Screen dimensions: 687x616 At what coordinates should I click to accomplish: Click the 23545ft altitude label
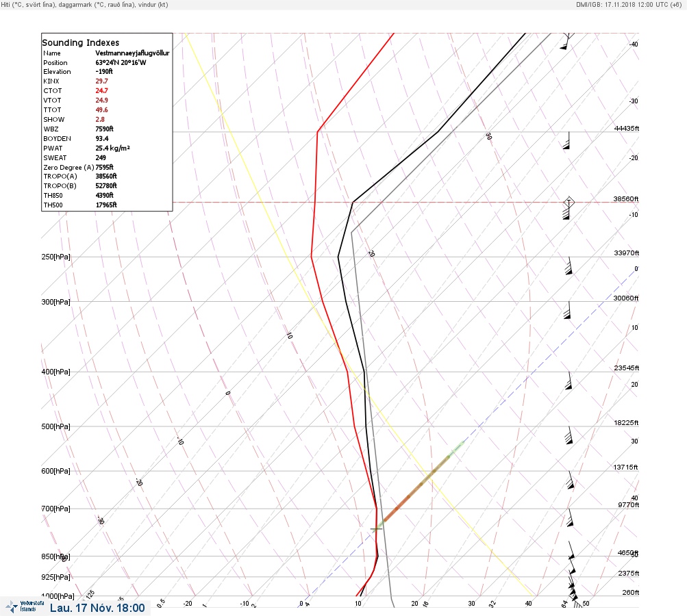(627, 368)
